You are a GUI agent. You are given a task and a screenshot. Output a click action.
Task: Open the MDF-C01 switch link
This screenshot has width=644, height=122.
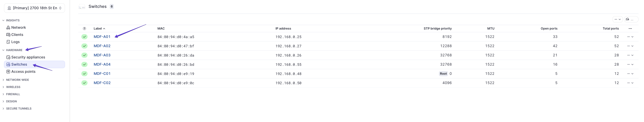[x=102, y=73]
